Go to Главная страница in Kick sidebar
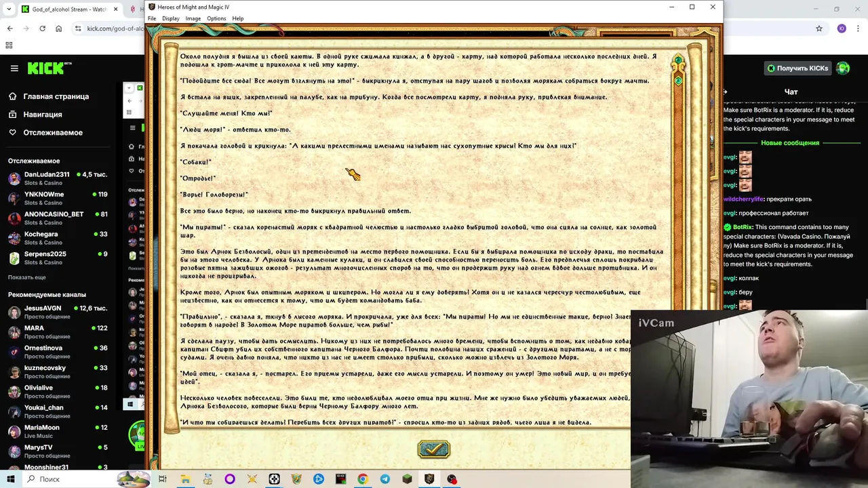 (56, 96)
